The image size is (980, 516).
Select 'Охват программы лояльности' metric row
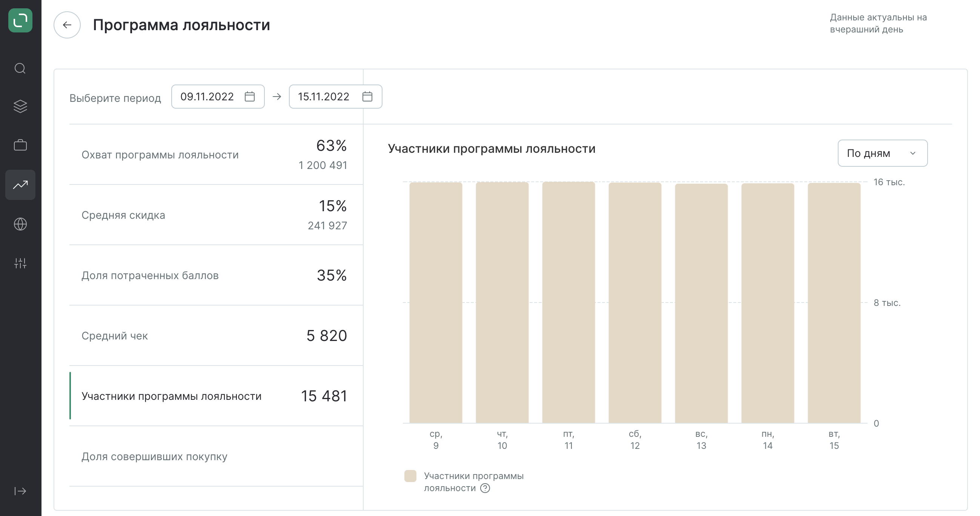pyautogui.click(x=216, y=155)
